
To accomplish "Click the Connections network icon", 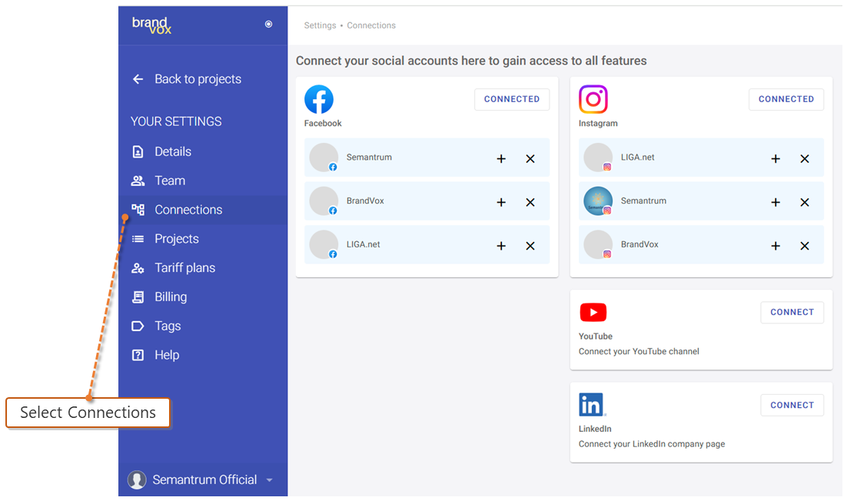I will tap(138, 210).
